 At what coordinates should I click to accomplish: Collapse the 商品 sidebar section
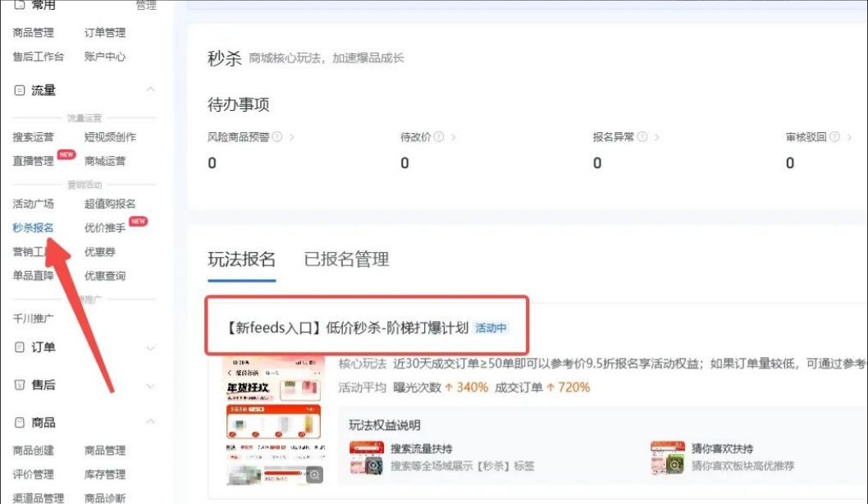150,422
